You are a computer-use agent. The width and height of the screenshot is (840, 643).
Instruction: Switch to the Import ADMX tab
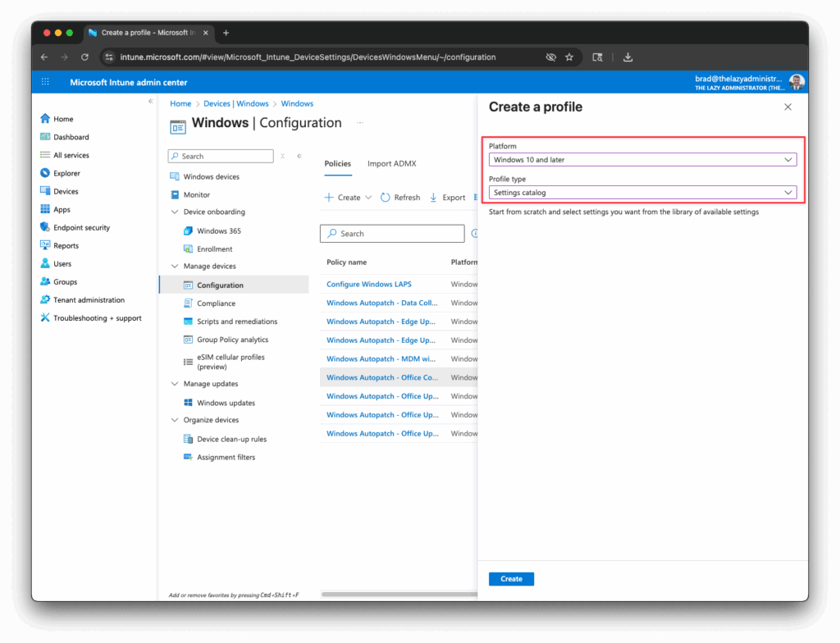[391, 163]
